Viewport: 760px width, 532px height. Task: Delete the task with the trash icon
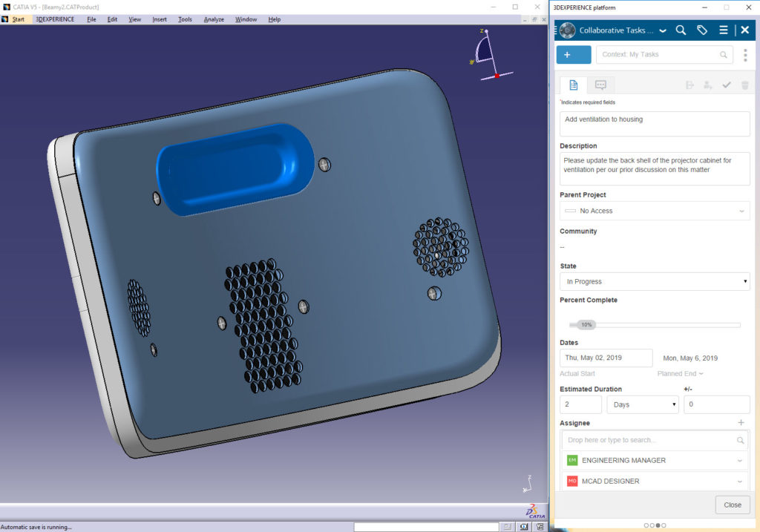[745, 85]
